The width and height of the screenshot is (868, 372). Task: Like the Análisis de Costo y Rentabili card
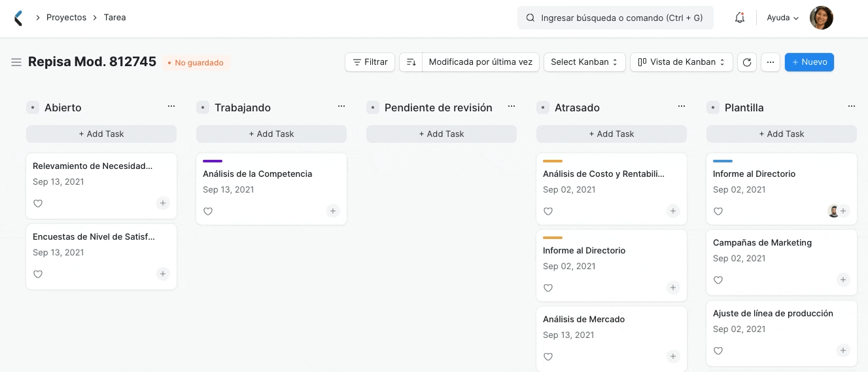click(x=548, y=212)
